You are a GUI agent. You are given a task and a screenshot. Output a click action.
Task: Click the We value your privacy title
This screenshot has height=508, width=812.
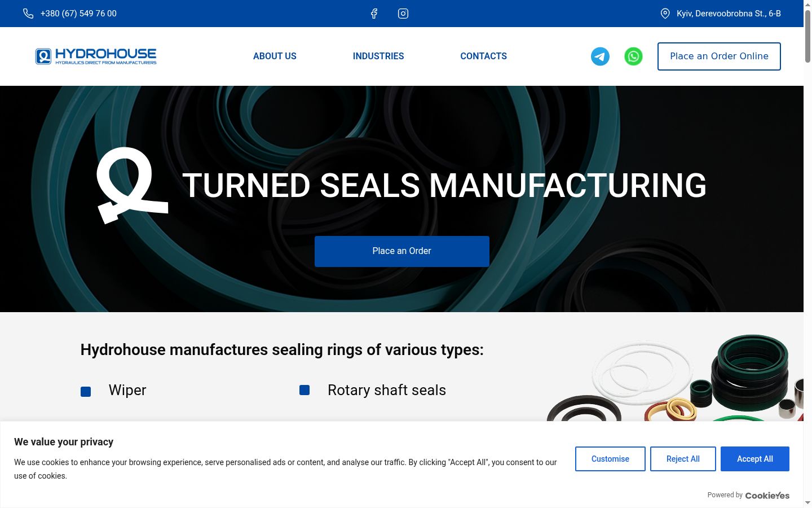point(64,442)
